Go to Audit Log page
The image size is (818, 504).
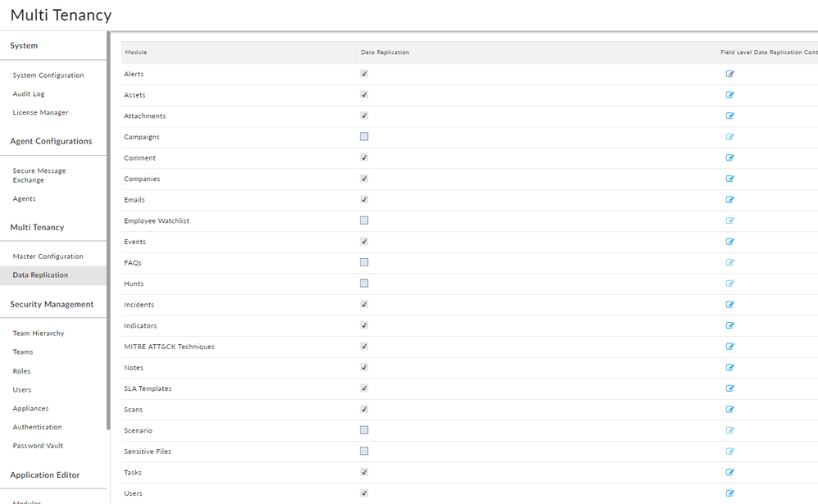(29, 94)
